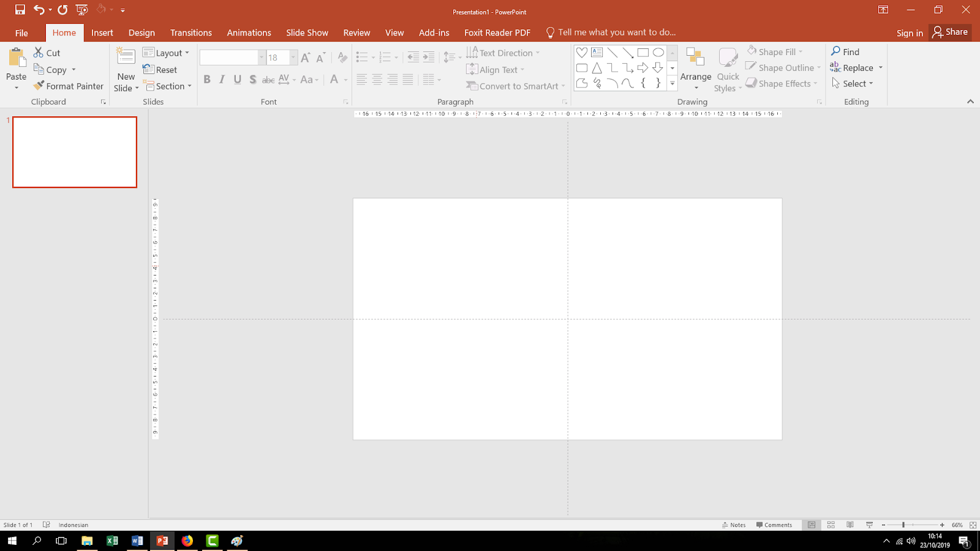Open the font size dropdown
The image size is (980, 551).
[x=292, y=57]
